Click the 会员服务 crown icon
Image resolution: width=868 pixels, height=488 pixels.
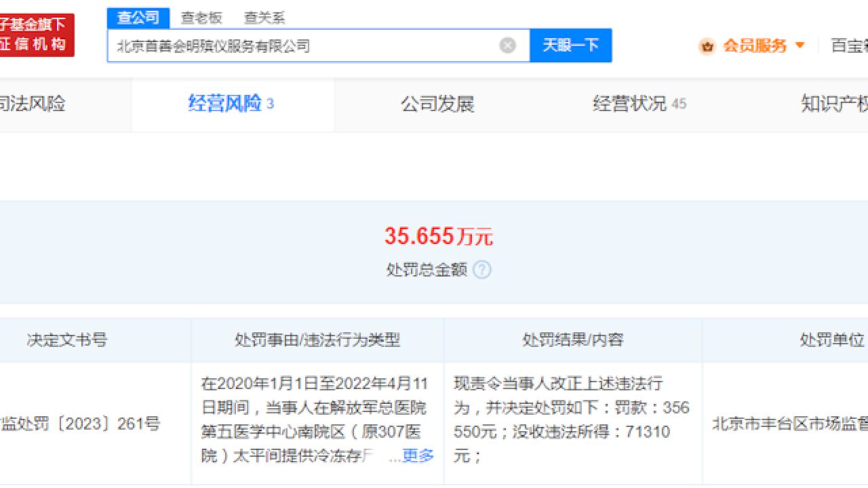tap(707, 46)
